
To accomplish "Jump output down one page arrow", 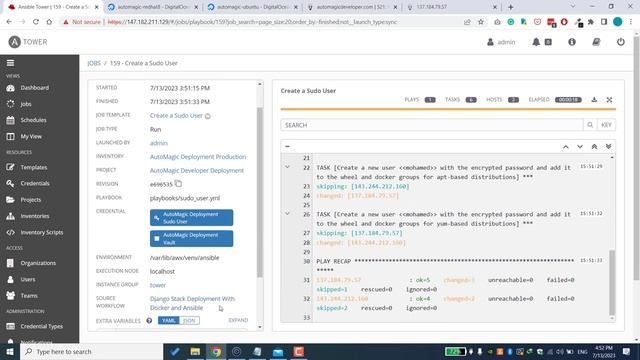I will (580, 147).
